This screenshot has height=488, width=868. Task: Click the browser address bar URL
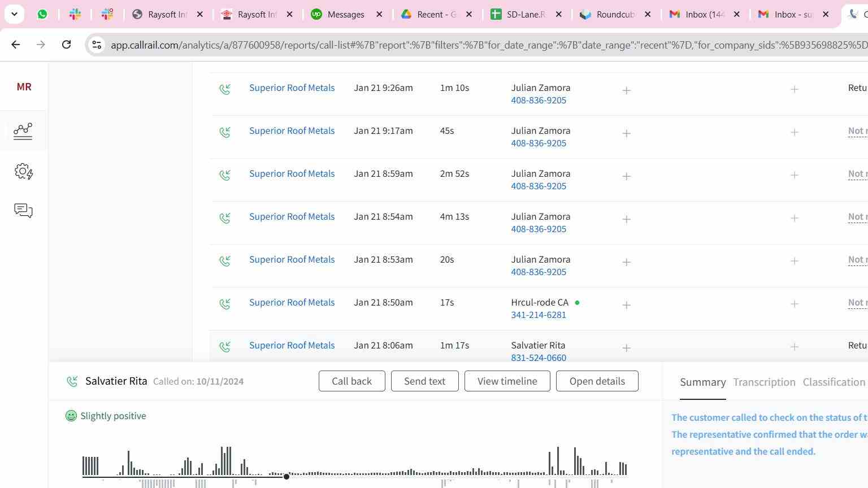(x=489, y=45)
